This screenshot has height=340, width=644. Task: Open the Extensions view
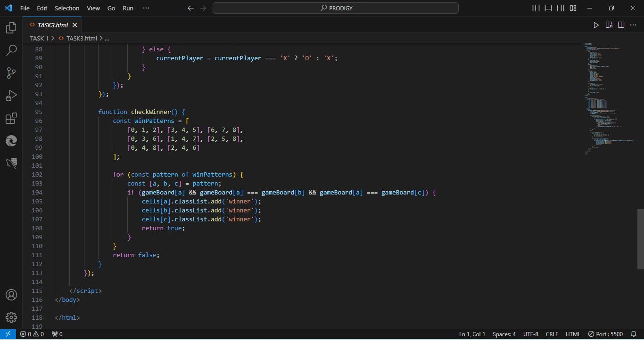(11, 118)
